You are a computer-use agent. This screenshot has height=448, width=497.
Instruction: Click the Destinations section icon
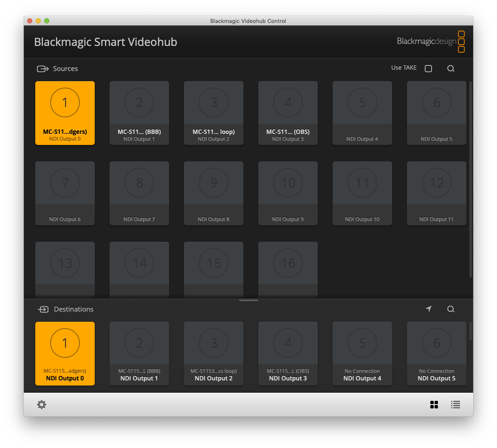tap(43, 309)
